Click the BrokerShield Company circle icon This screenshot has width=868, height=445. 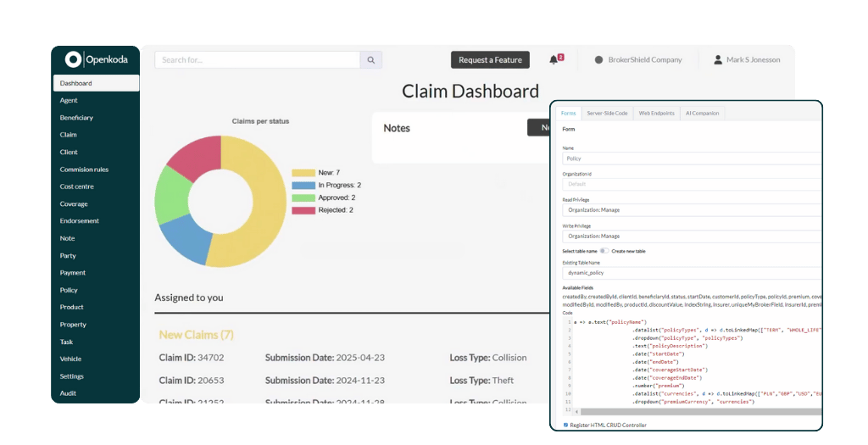point(598,60)
